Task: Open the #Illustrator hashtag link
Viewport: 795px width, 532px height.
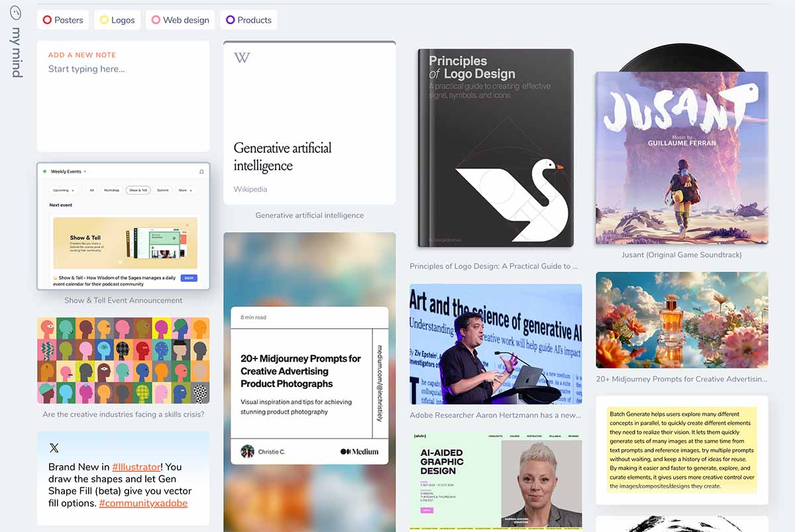Action: 136,466
